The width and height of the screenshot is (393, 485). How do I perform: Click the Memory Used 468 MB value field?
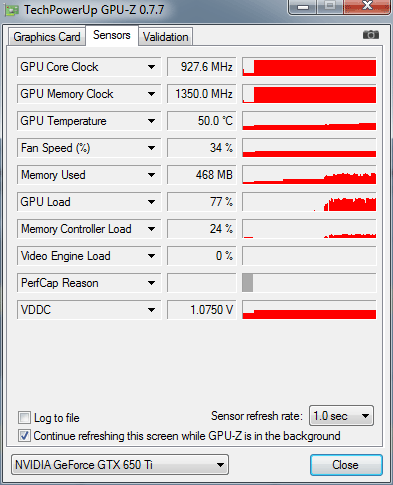click(x=202, y=175)
